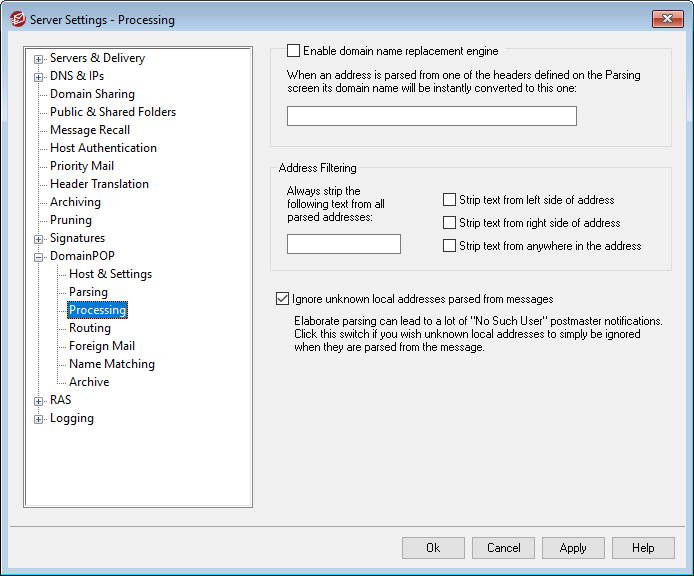694x576 pixels.
Task: Open Host & Settings under DomainPOP
Action: point(110,274)
